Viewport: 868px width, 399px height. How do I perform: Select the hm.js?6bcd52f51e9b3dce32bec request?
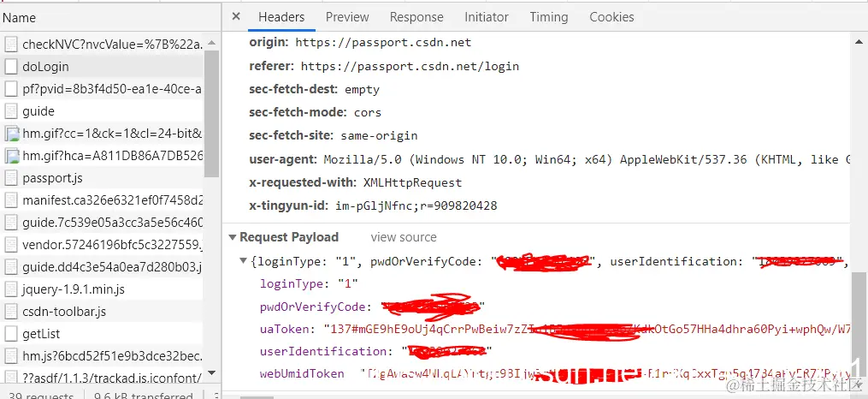[x=103, y=356]
